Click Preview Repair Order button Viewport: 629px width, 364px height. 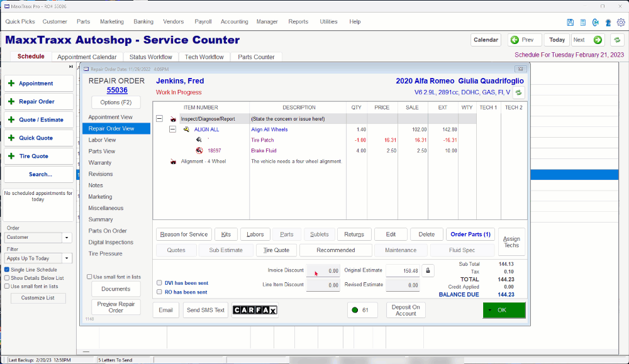(x=116, y=307)
